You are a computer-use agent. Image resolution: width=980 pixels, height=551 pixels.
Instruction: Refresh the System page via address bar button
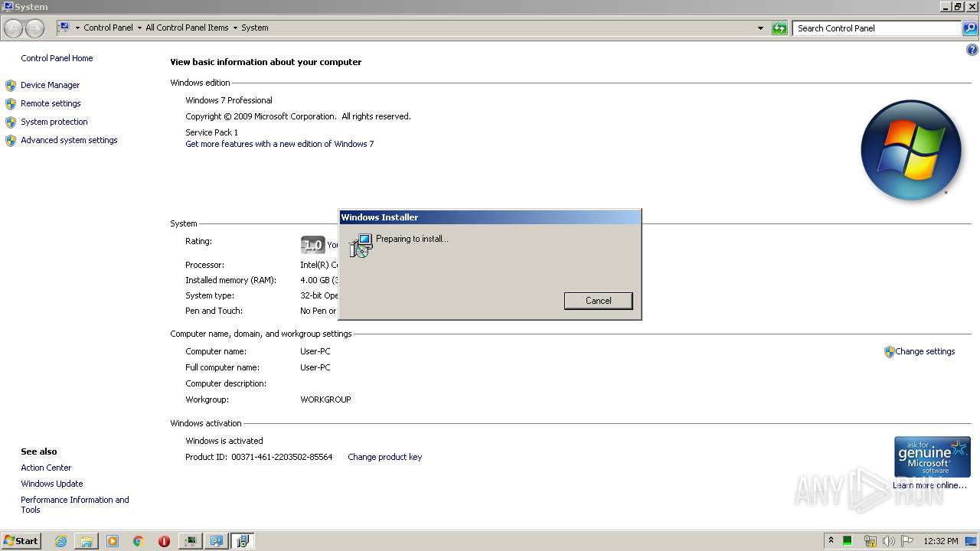(779, 28)
